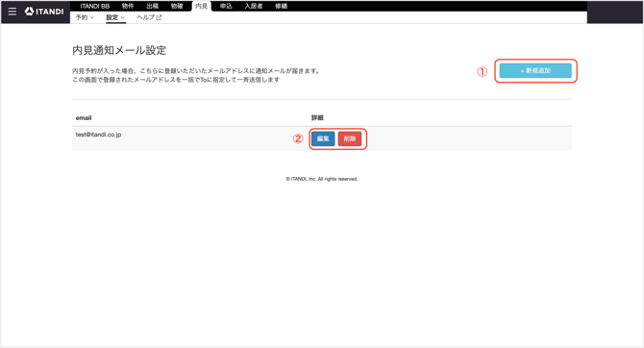Click the ITANDI copyright footer text
Image resolution: width=644 pixels, height=348 pixels.
pos(322,179)
